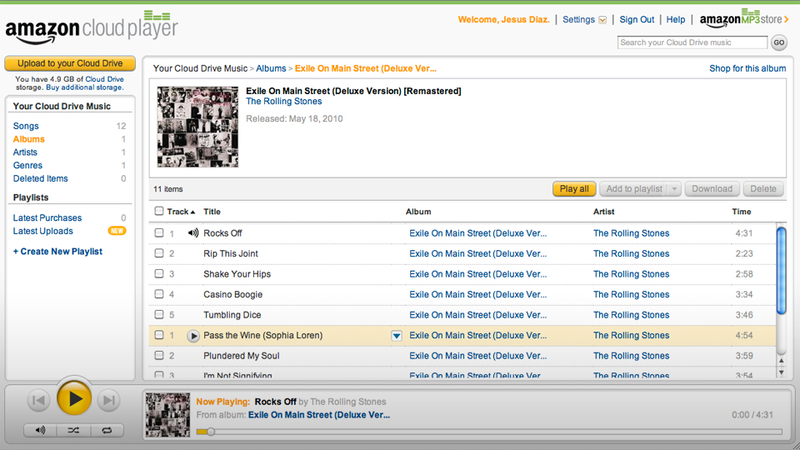Click the Search your Cloud Drive music field

692,42
